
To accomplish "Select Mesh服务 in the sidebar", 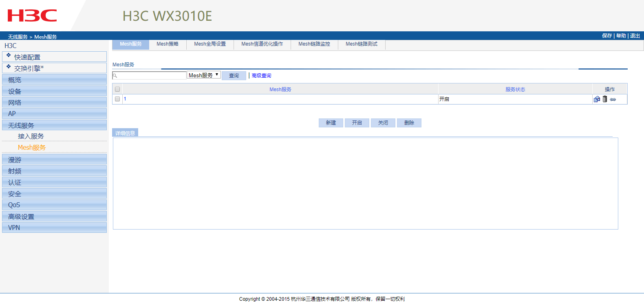I will click(x=32, y=148).
